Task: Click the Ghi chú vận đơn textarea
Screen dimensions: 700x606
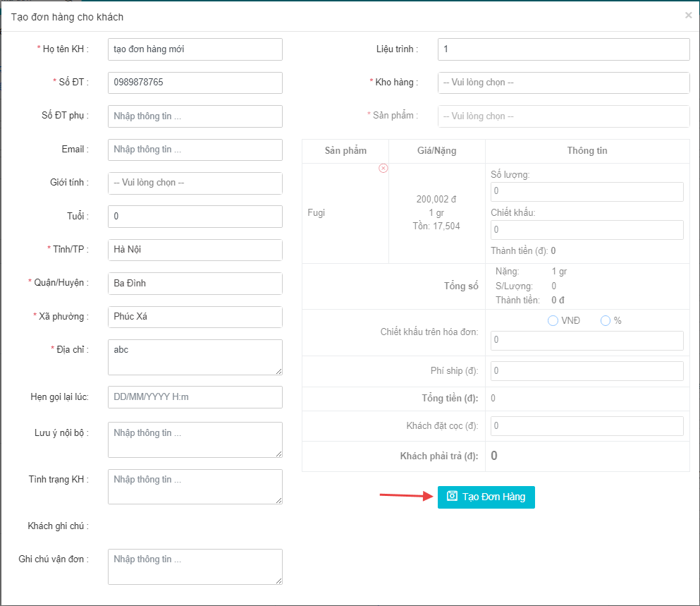Action: point(195,566)
